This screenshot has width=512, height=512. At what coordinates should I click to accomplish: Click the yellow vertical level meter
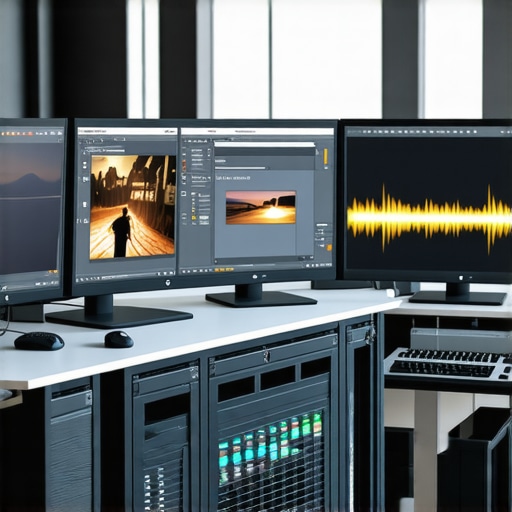(325, 156)
